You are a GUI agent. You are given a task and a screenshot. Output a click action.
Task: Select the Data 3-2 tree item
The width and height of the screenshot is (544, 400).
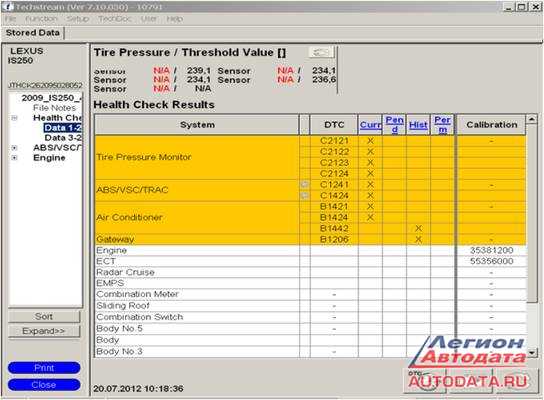click(x=63, y=138)
